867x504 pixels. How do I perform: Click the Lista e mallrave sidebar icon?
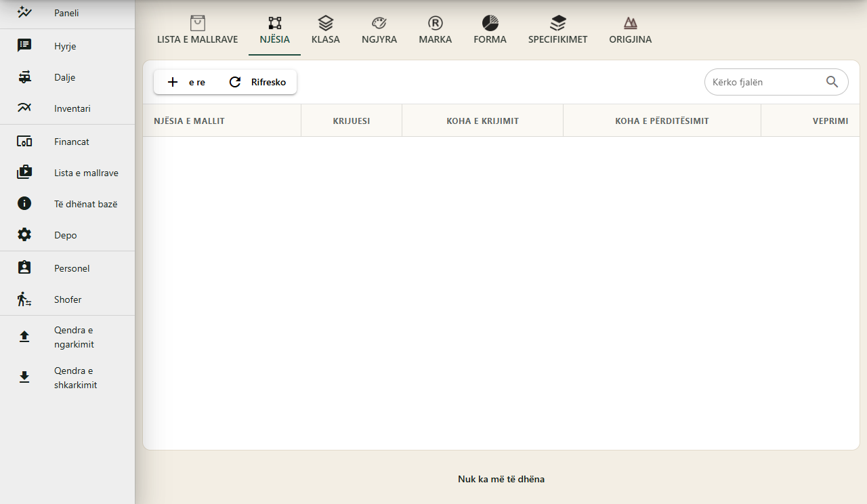(24, 172)
